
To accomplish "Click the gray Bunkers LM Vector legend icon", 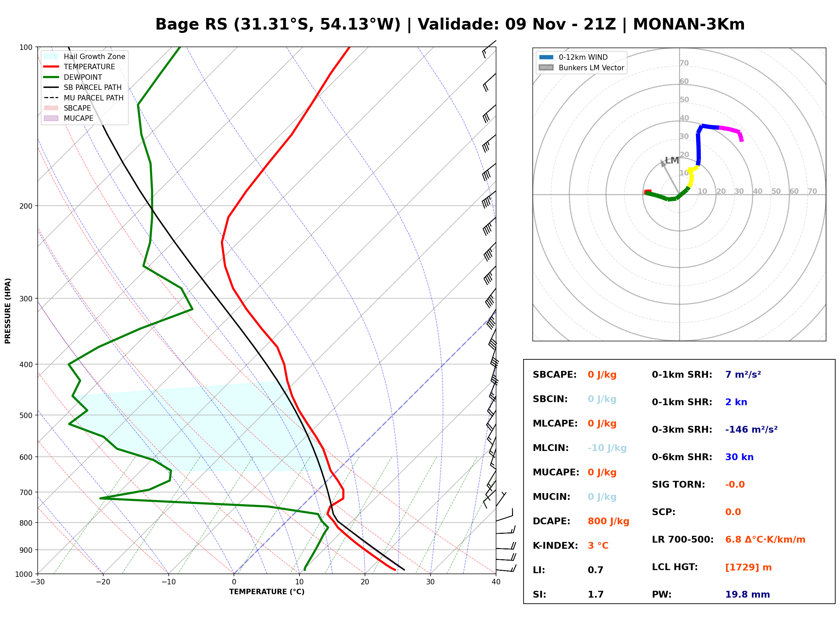I will click(546, 68).
